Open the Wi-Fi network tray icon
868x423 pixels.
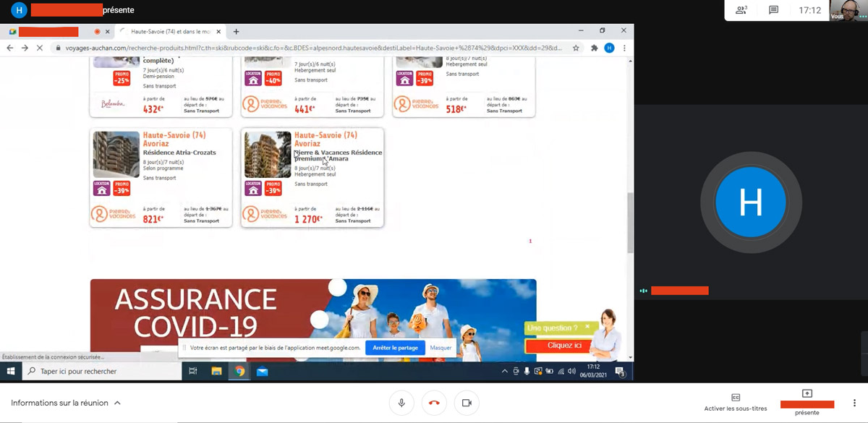[561, 371]
